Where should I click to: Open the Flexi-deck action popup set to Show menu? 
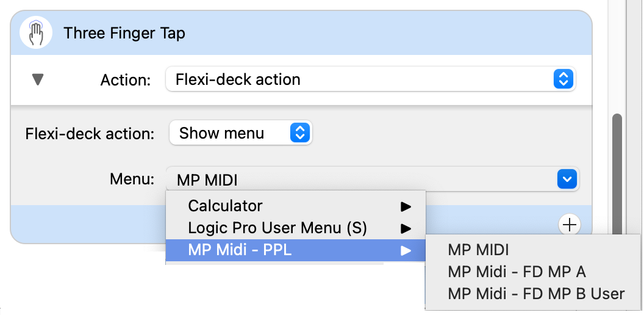point(232,133)
